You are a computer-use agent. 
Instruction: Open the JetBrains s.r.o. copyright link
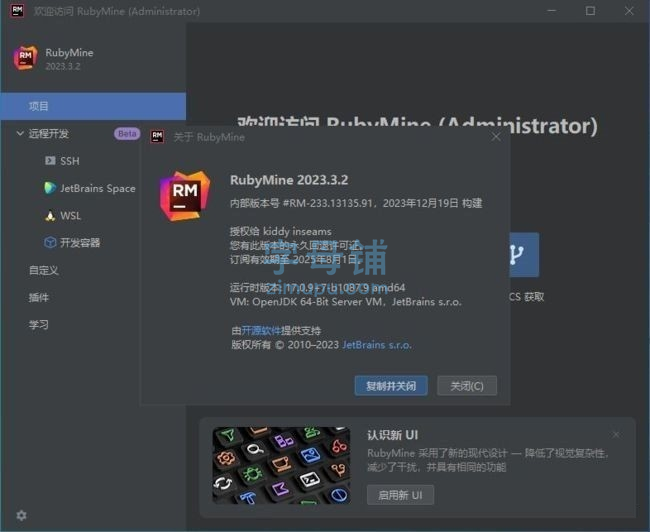pos(377,345)
